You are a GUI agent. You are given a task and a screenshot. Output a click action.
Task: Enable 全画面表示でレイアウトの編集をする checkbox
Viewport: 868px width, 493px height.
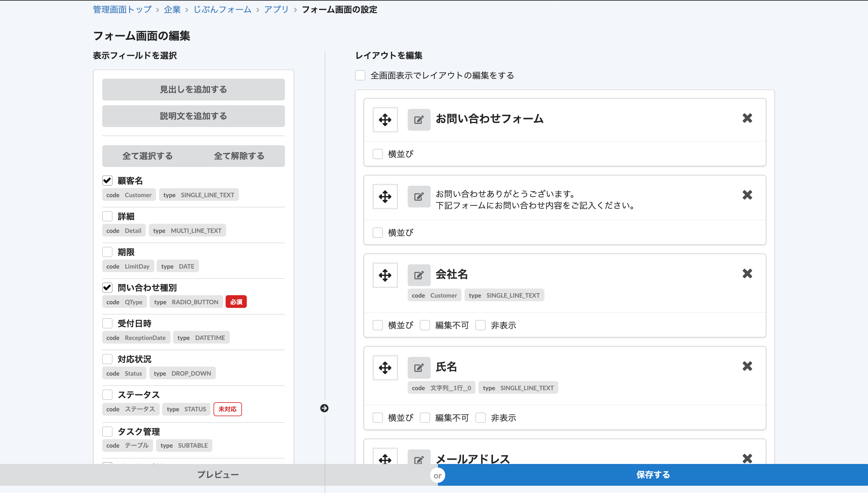point(360,75)
